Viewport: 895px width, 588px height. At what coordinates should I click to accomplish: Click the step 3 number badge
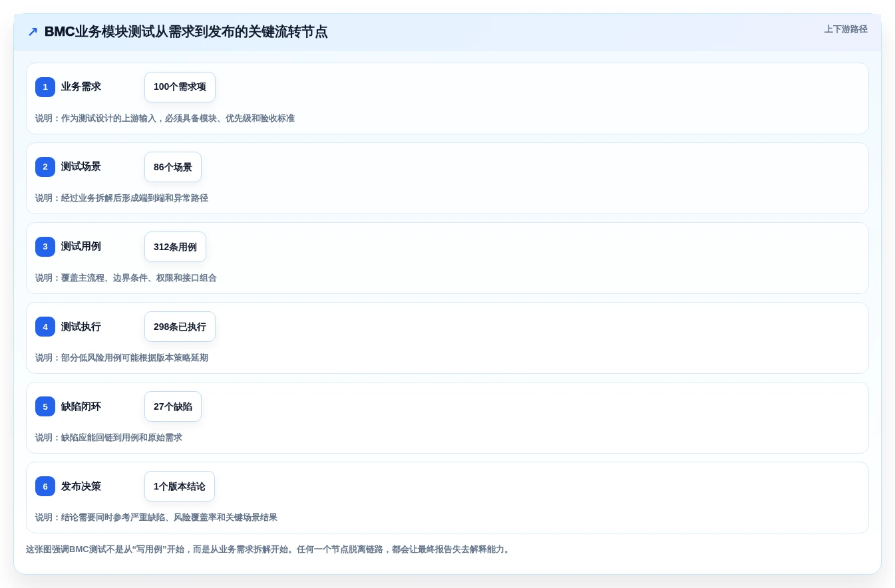[45, 247]
